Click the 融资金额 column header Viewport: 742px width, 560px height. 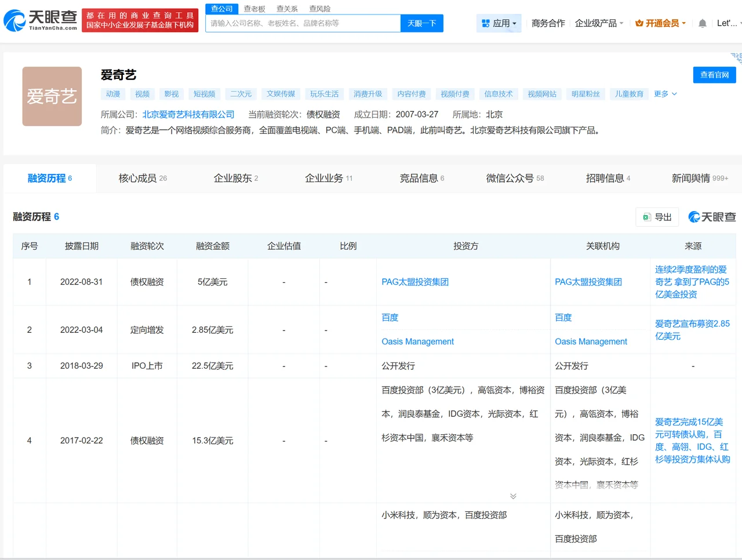click(x=213, y=246)
